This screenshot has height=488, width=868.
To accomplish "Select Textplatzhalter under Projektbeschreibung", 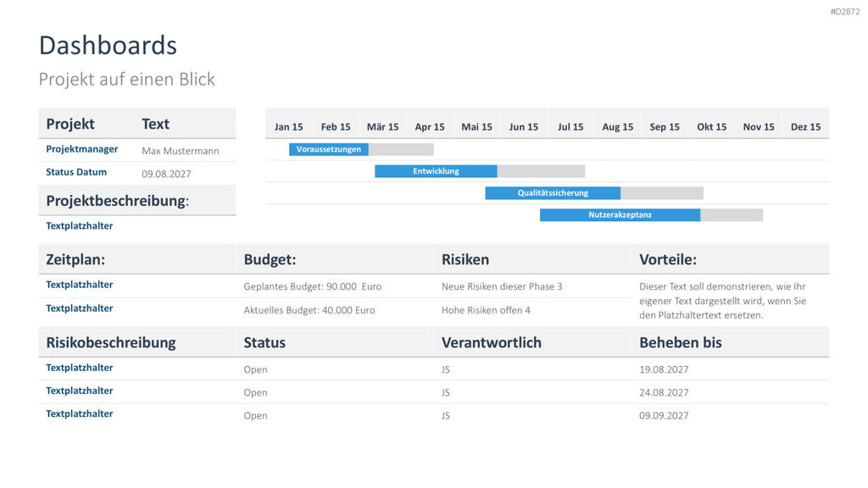I will (x=79, y=225).
